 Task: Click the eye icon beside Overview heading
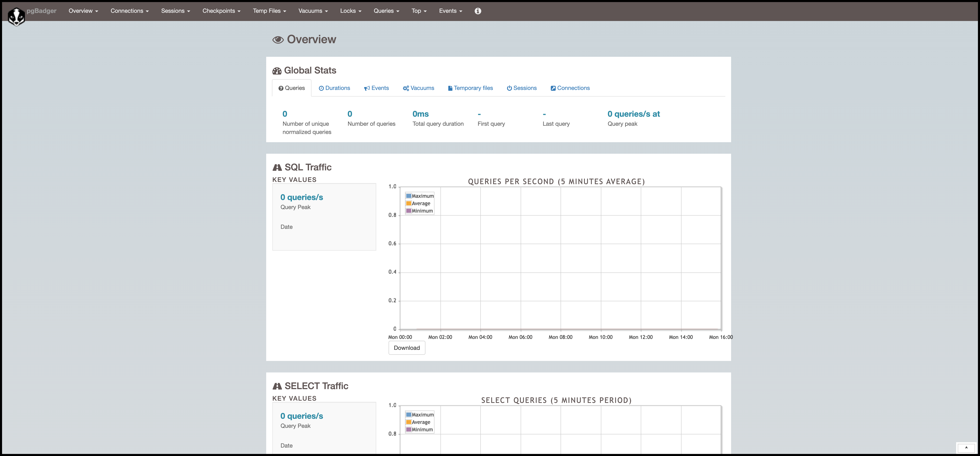tap(278, 40)
